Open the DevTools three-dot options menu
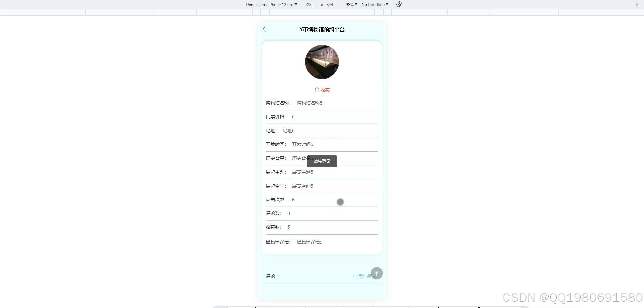The height and width of the screenshot is (308, 644). (637, 4)
